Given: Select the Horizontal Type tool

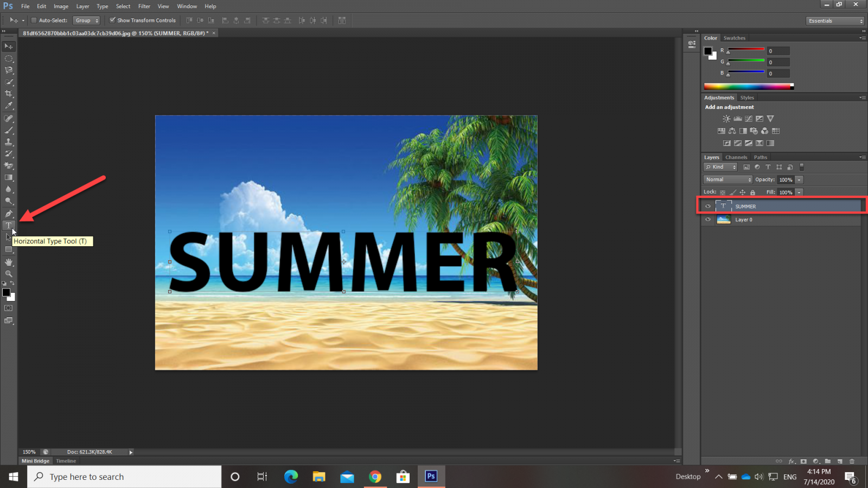Looking at the screenshot, I should pos(9,226).
